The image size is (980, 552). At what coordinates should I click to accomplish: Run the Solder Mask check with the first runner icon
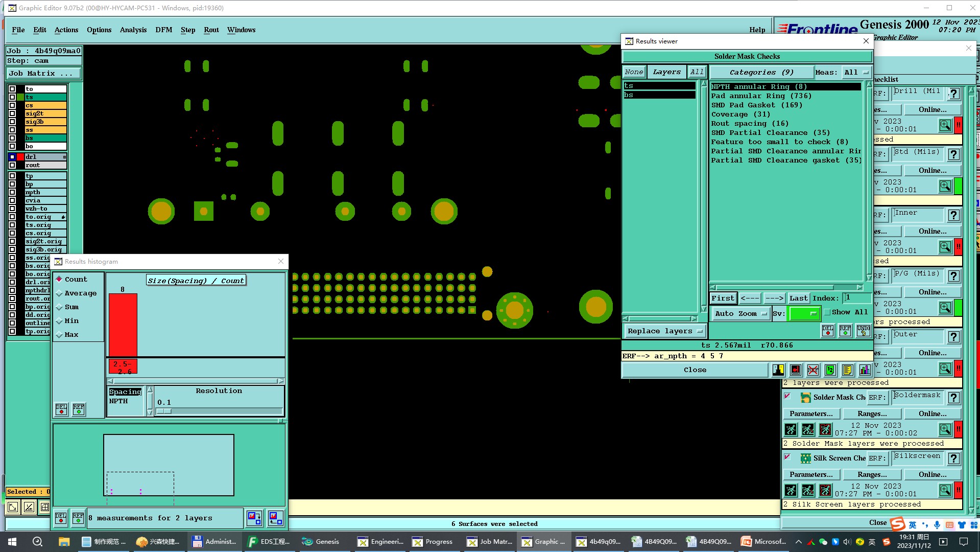(791, 429)
